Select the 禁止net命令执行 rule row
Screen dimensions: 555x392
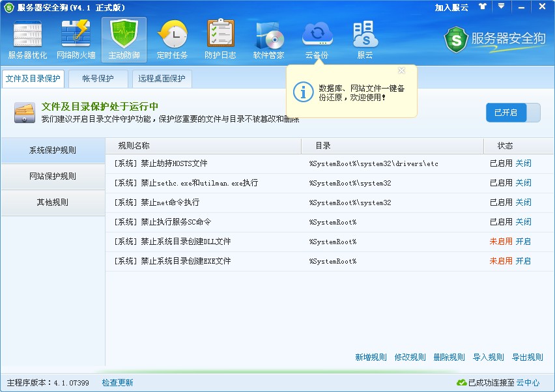coord(208,203)
